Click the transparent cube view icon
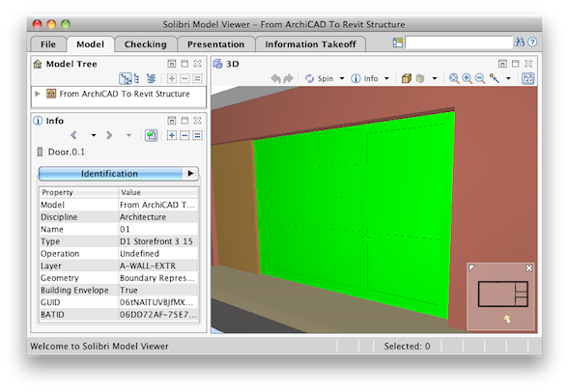Screen dimensions: 569x392 click(420, 78)
